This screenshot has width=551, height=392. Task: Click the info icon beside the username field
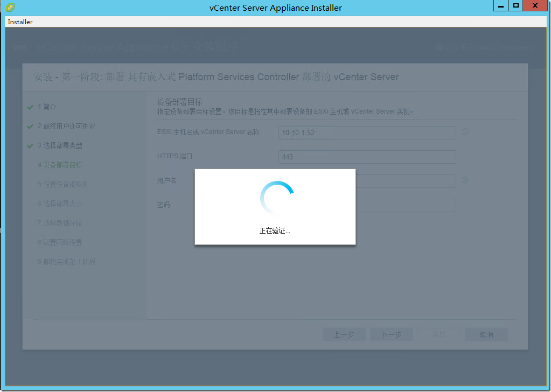[x=465, y=180]
